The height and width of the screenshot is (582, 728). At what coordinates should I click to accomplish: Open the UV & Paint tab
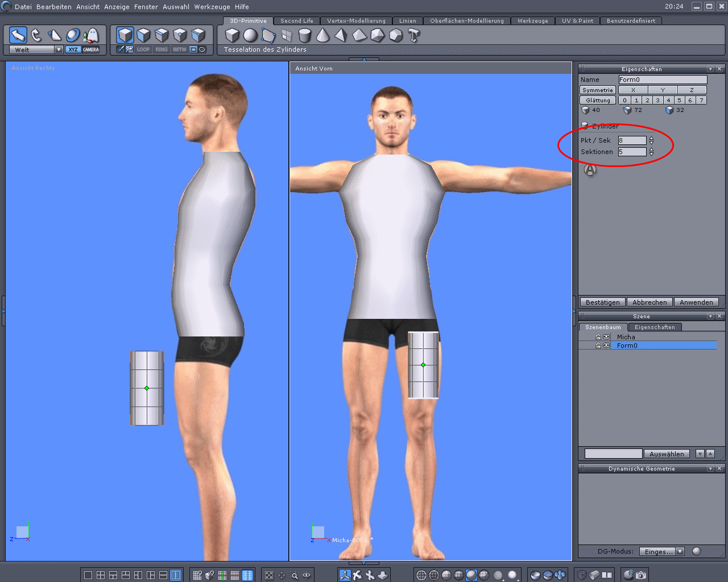(577, 20)
